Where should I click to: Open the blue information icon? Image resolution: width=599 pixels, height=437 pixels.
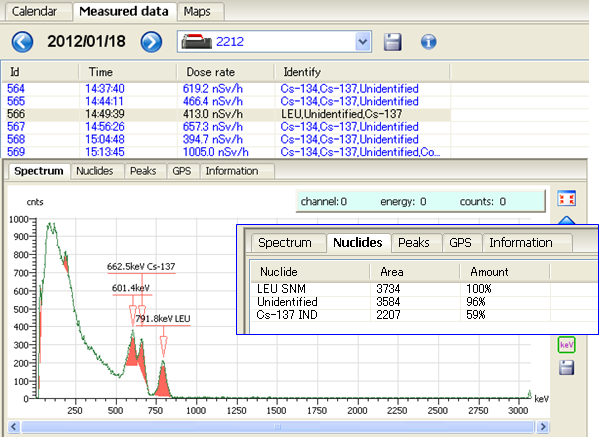point(428,41)
